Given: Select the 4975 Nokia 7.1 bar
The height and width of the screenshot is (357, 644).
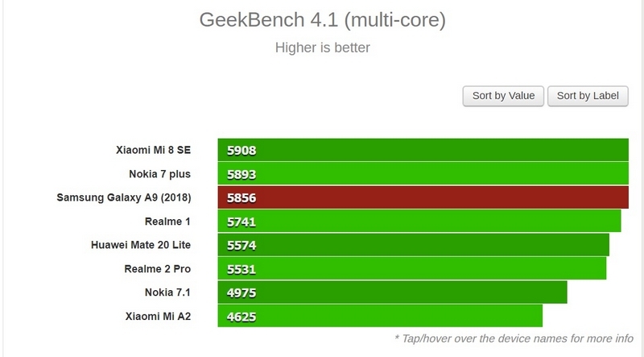Looking at the screenshot, I should pos(392,293).
